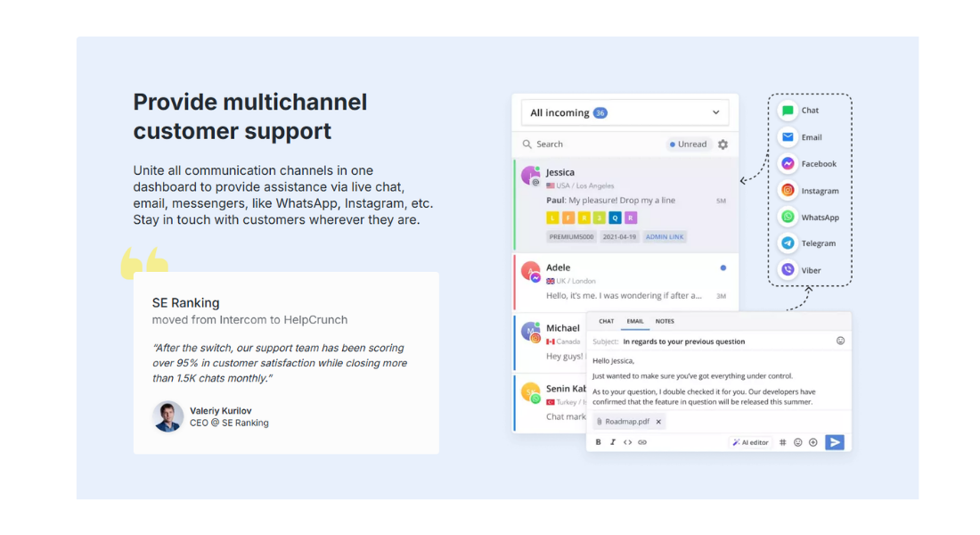This screenshot has height=535, width=980.
Task: Select the ADMIN LINK tag under Jessica's conversation
Action: pos(665,235)
